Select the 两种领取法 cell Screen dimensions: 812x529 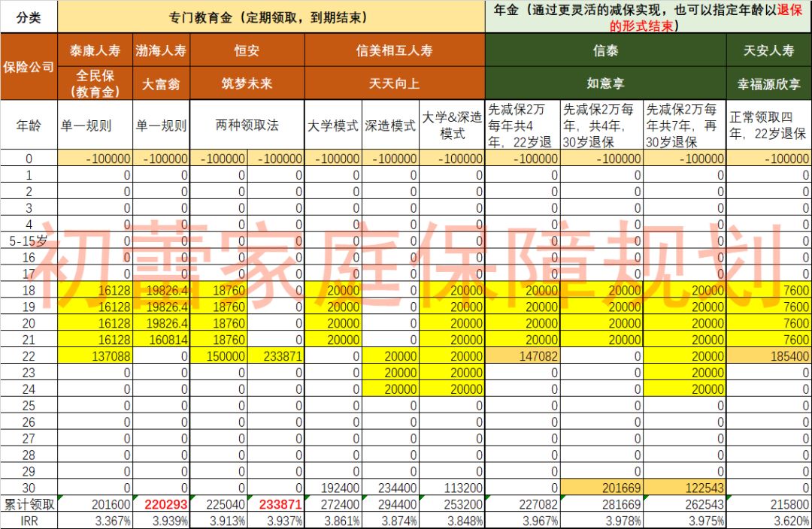pyautogui.click(x=247, y=125)
